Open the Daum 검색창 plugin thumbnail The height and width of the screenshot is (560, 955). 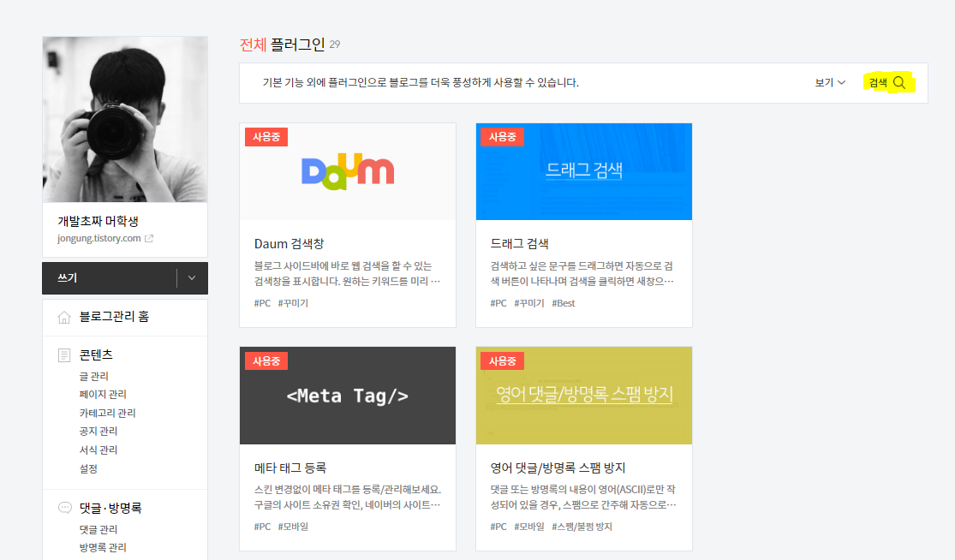tap(348, 171)
